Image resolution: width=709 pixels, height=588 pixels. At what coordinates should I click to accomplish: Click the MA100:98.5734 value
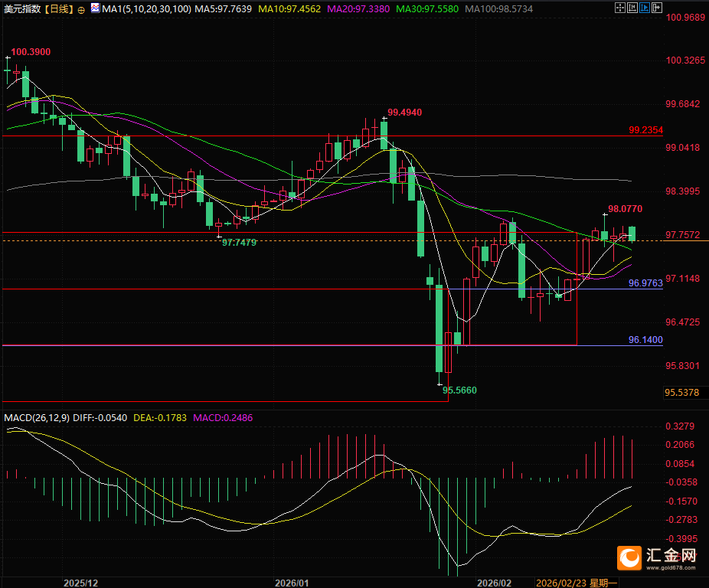pyautogui.click(x=498, y=9)
